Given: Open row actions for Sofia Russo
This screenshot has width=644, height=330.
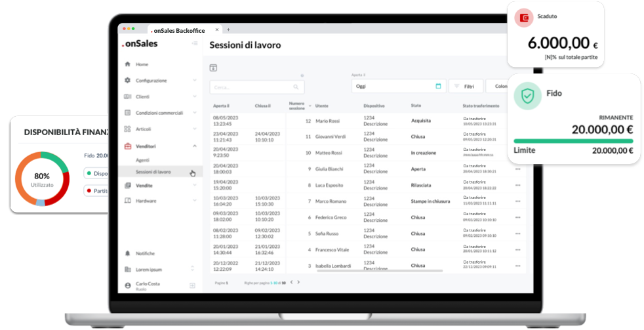Looking at the screenshot, I should 517,234.
